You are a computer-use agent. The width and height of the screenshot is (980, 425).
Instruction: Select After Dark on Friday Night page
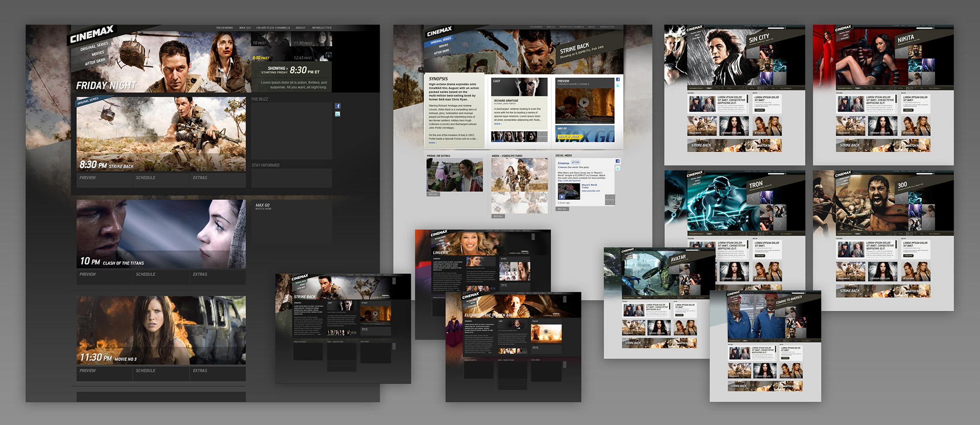point(95,62)
